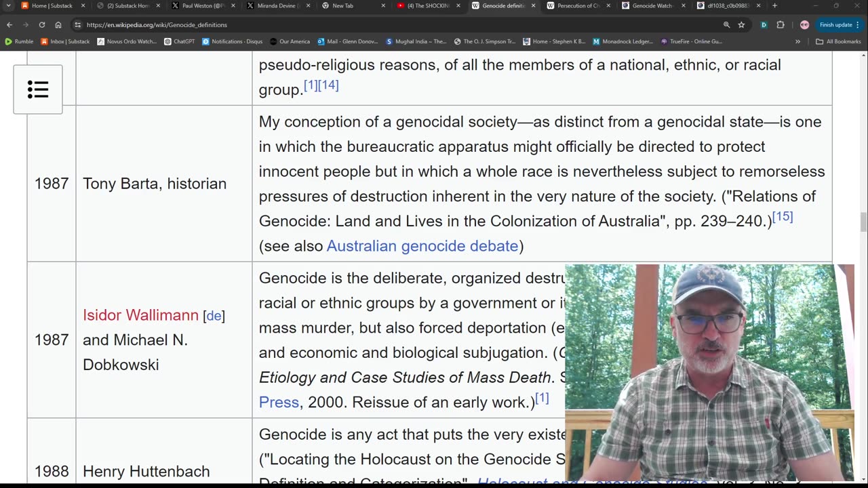Select the text Henry Huttenbach
Image resolution: width=868 pixels, height=488 pixels.
[146, 471]
